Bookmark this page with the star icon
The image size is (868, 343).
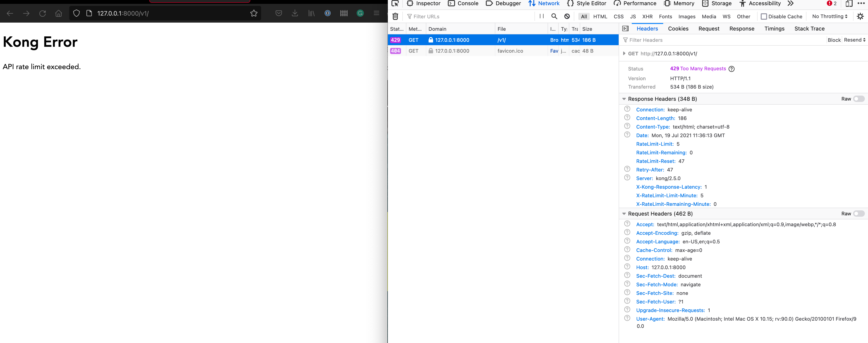point(254,13)
